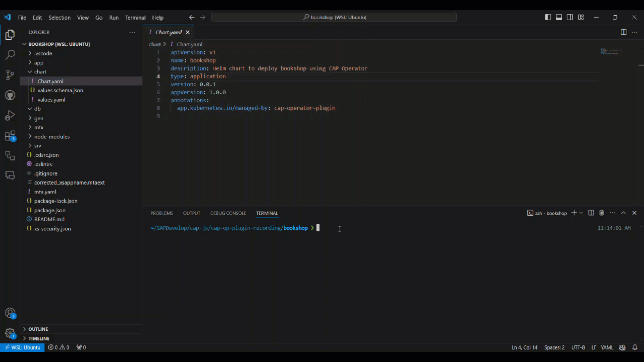
Task: Switch to the Debug Console tab
Action: tap(228, 213)
